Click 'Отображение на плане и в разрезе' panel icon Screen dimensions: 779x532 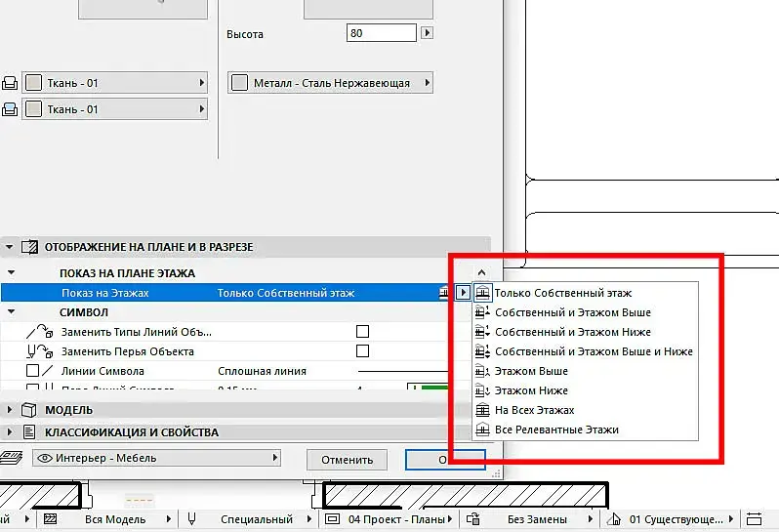(29, 247)
